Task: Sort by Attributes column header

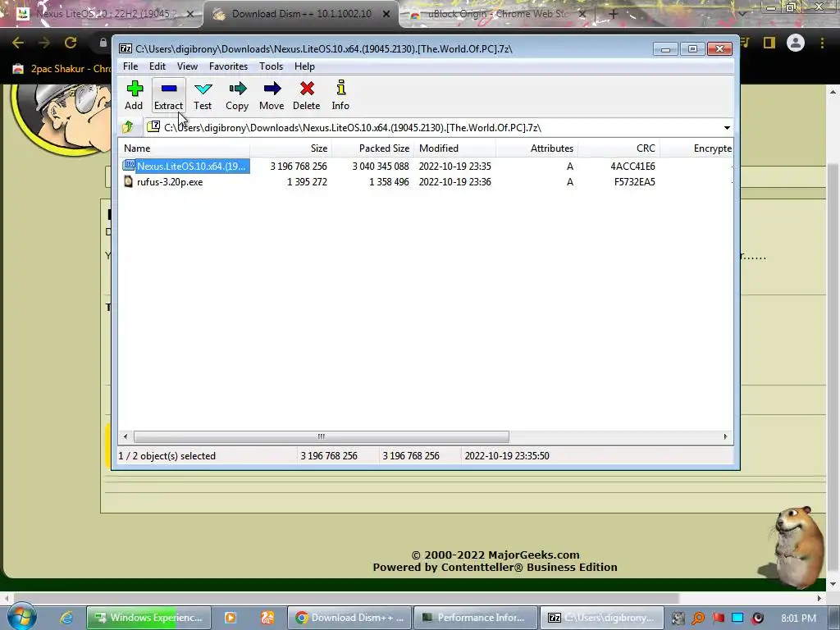Action: click(536, 148)
